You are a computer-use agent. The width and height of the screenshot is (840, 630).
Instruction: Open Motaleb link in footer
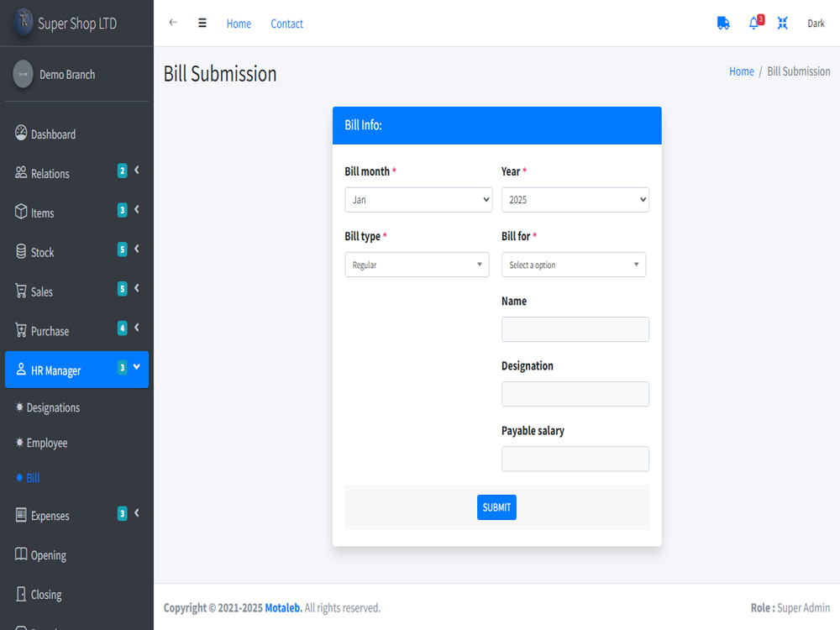point(283,608)
